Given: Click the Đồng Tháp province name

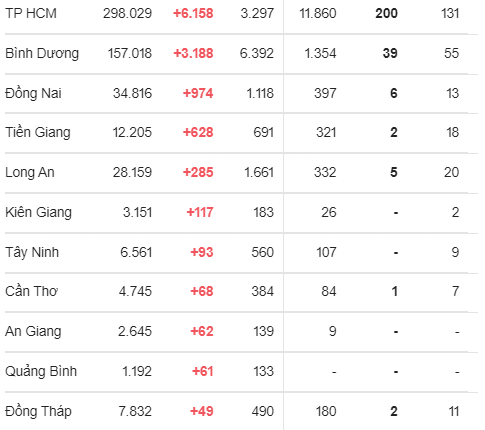Looking at the screenshot, I should click(x=38, y=411).
